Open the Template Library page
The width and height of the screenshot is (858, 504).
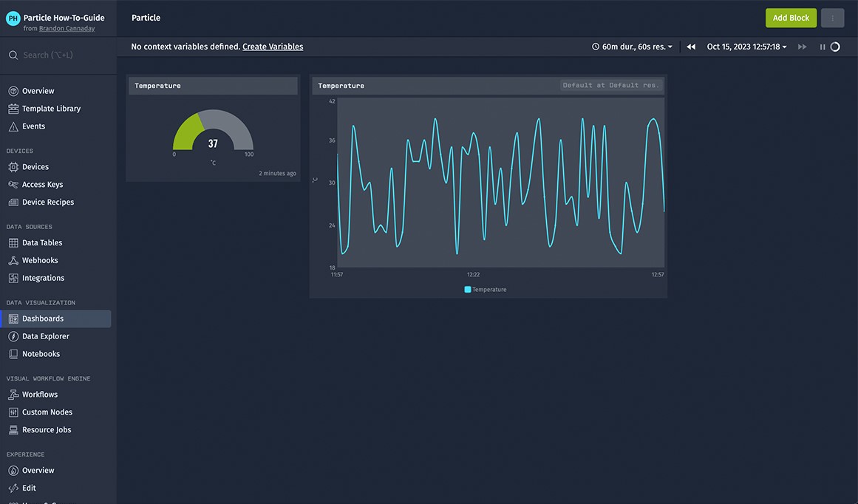point(51,109)
